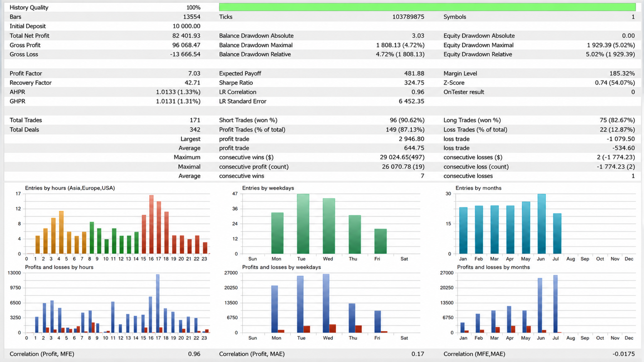Select the Equity Drawdown Maximal value
The image size is (644, 362).
pyautogui.click(x=611, y=45)
